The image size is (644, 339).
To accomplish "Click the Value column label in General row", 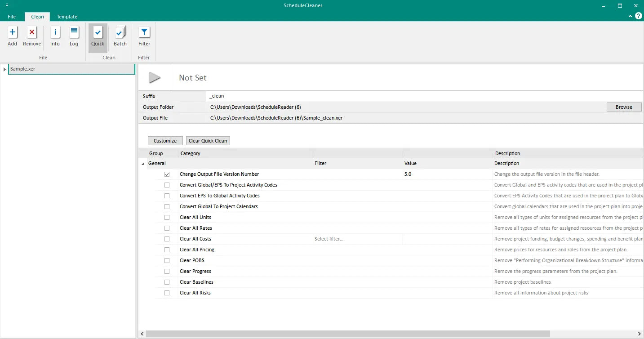I will (410, 164).
